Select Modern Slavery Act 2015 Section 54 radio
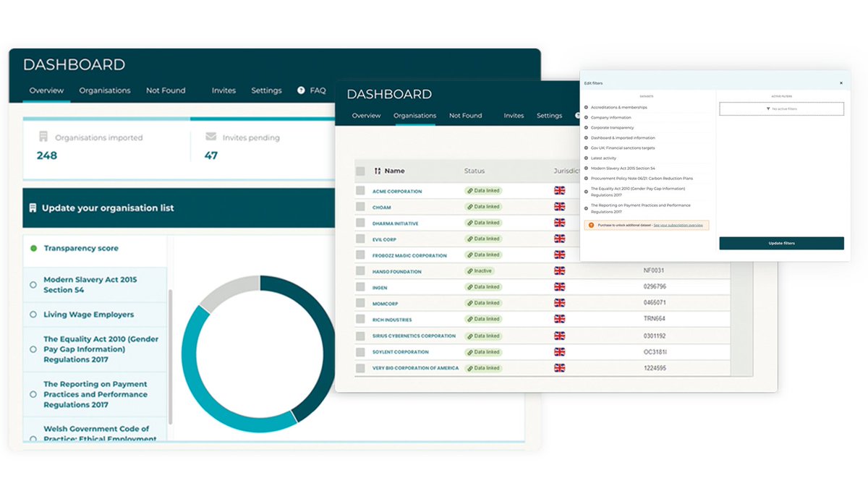 click(x=33, y=285)
